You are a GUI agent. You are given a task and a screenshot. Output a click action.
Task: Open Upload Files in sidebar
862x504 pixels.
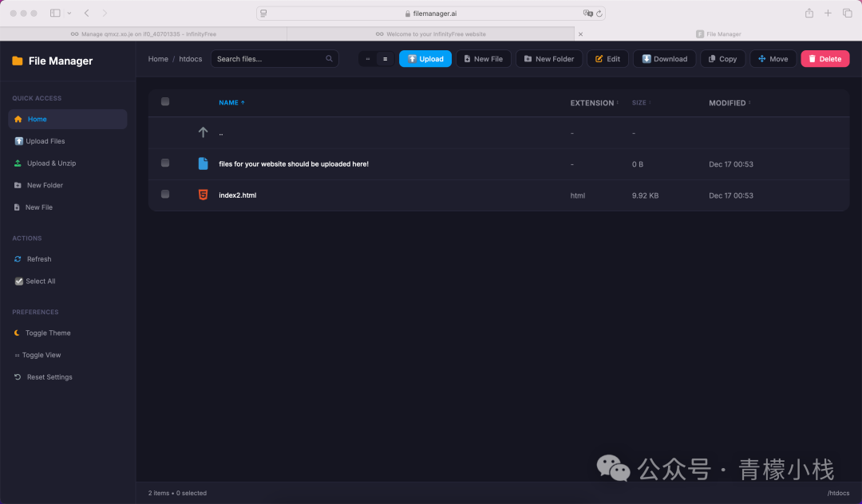coord(68,141)
